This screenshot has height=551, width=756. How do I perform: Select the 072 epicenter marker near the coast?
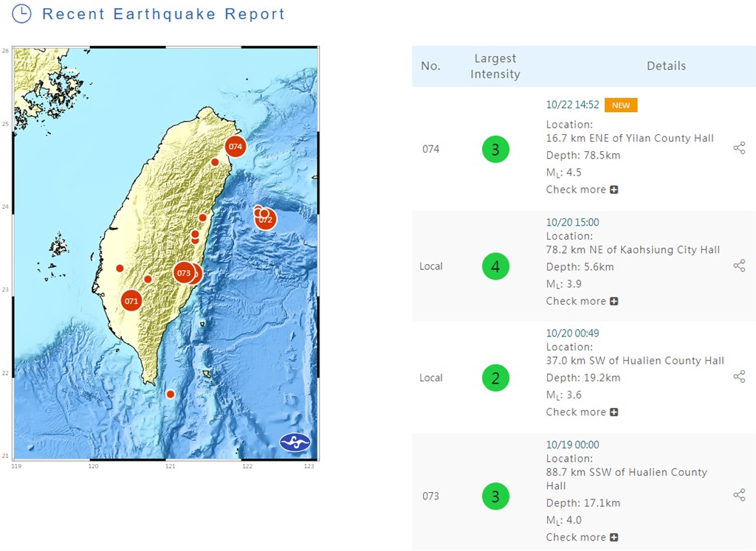pyautogui.click(x=266, y=219)
